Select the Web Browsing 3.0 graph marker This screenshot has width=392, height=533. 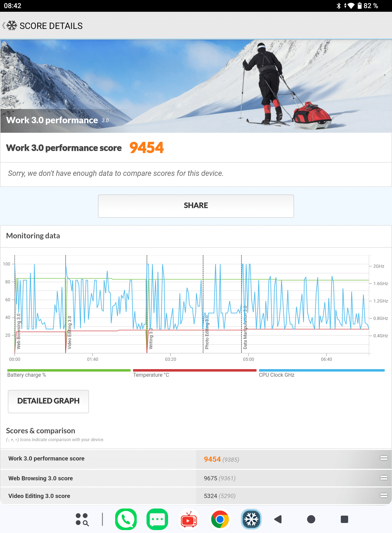(19, 331)
